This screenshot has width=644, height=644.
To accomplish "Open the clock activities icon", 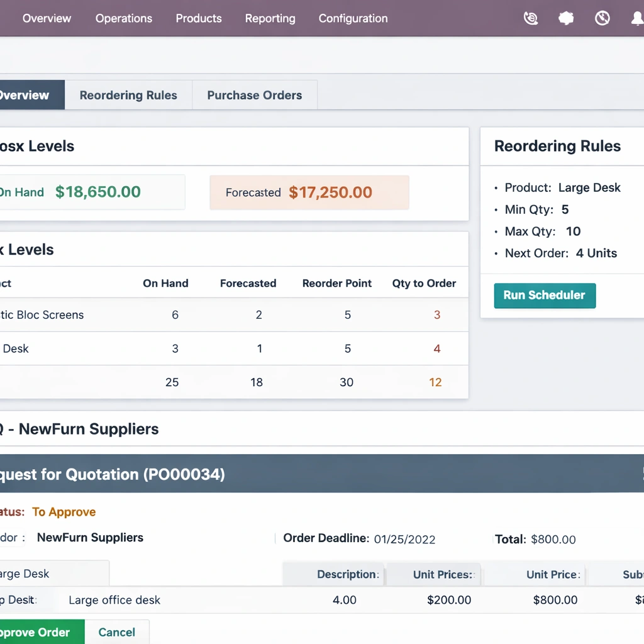I will click(602, 18).
